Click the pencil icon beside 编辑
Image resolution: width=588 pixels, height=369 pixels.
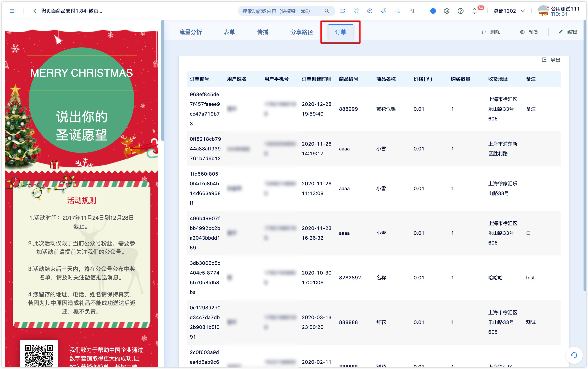[561, 32]
